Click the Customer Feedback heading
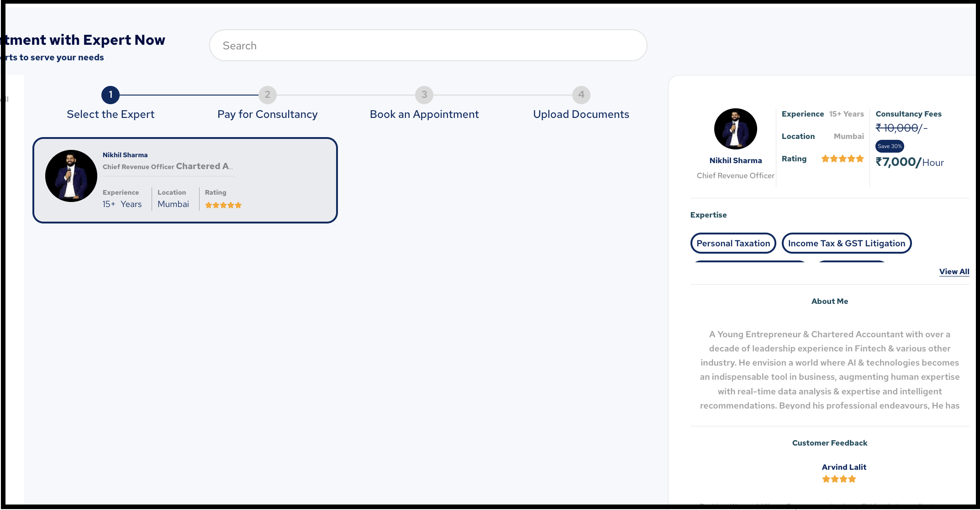Image resolution: width=980 pixels, height=510 pixels. (830, 443)
